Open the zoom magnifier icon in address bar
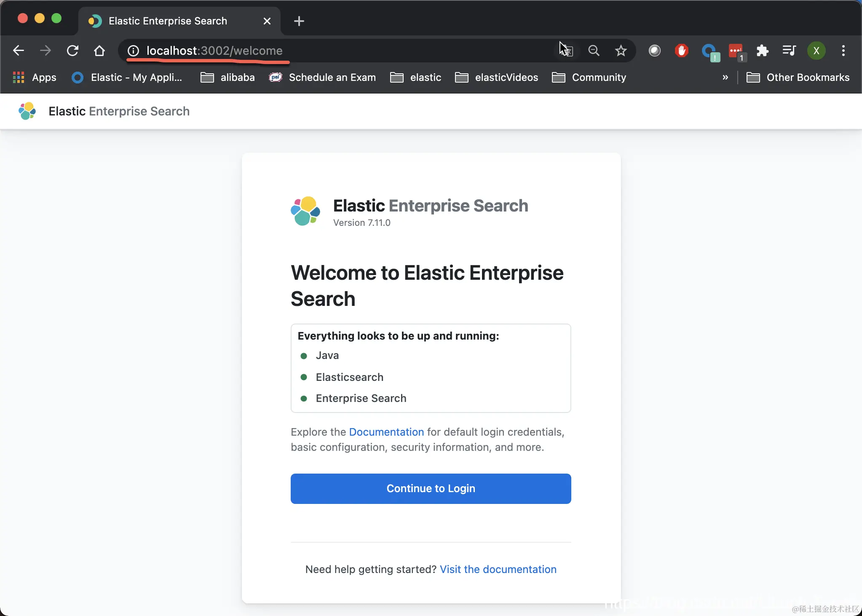This screenshot has width=862, height=616. (x=594, y=51)
